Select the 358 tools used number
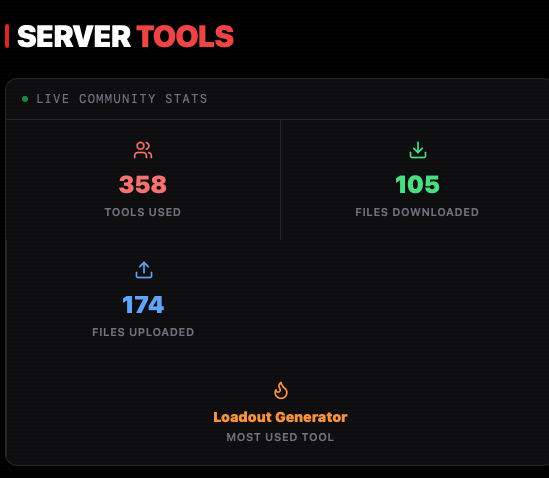 (143, 184)
